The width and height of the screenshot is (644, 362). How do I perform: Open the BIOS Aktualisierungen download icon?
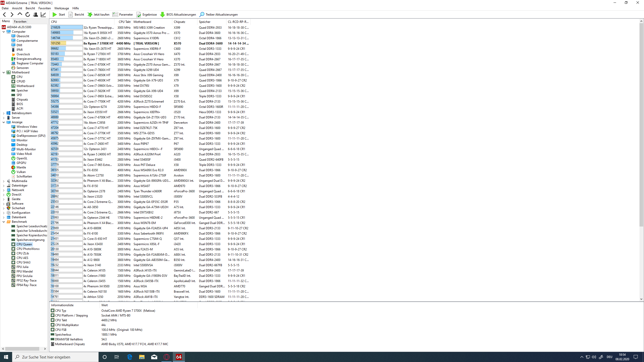click(x=163, y=15)
